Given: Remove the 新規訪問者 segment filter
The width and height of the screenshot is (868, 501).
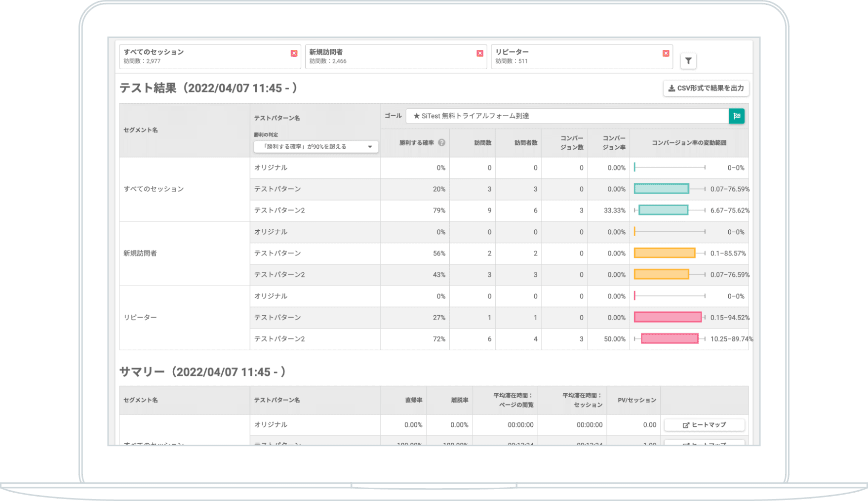Looking at the screenshot, I should point(479,53).
